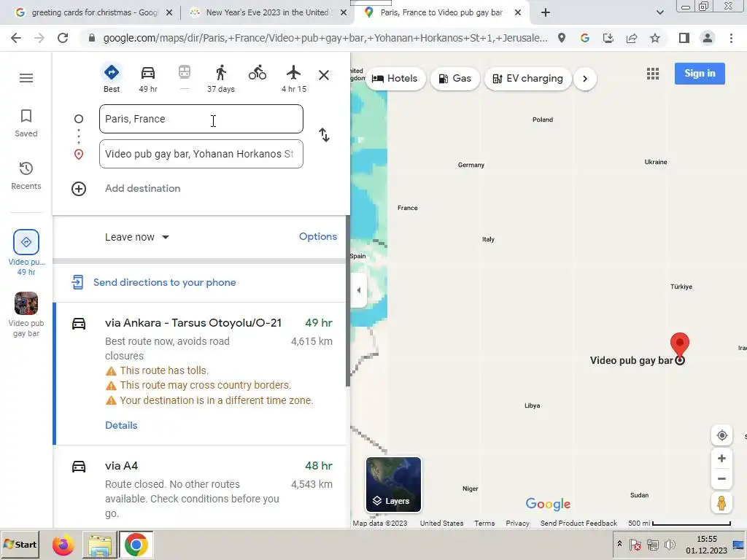
Task: Open the Google Maps hamburger menu
Action: [26, 78]
